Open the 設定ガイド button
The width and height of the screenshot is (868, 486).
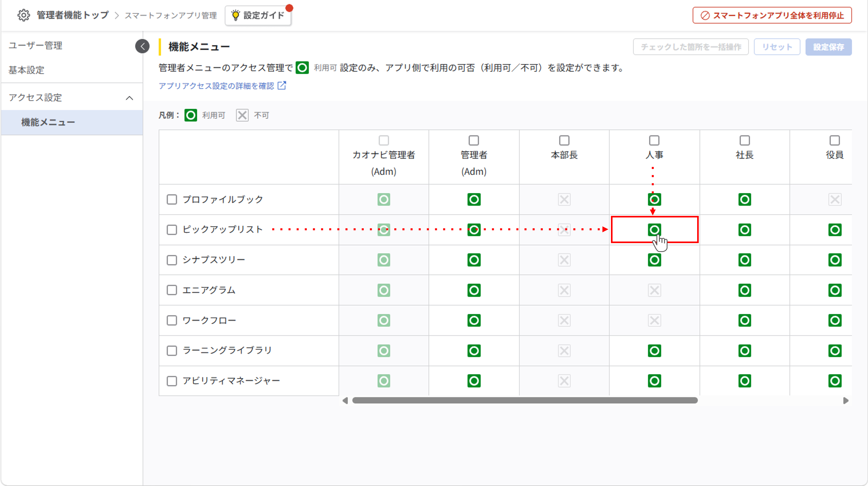[x=258, y=16]
